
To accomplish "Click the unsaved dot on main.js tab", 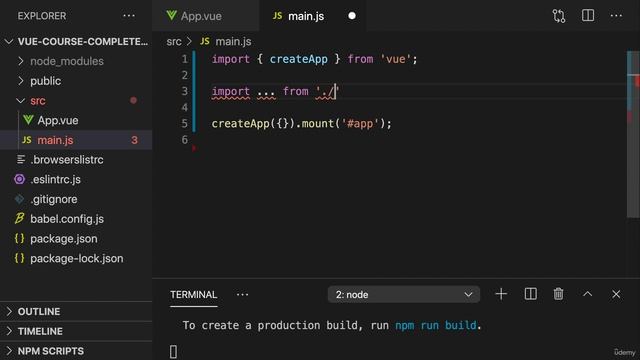I will (352, 16).
